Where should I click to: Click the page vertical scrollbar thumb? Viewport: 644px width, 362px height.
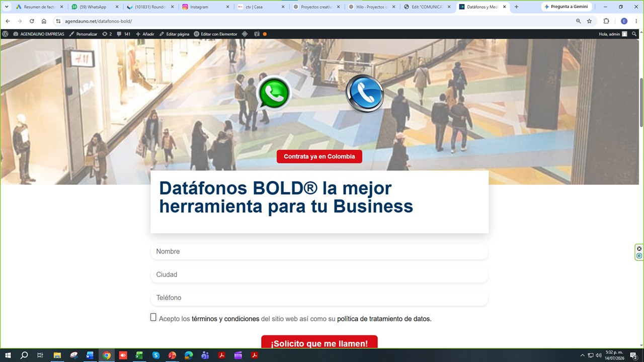[641, 103]
